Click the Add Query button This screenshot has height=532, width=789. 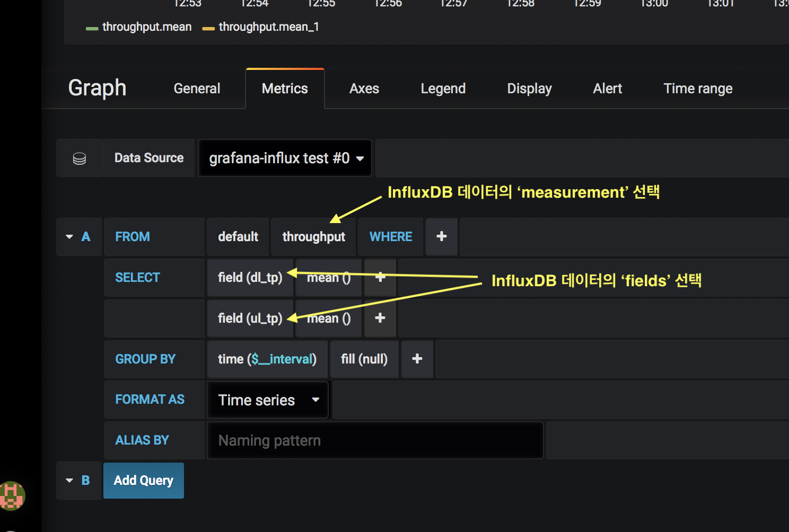[x=144, y=481]
